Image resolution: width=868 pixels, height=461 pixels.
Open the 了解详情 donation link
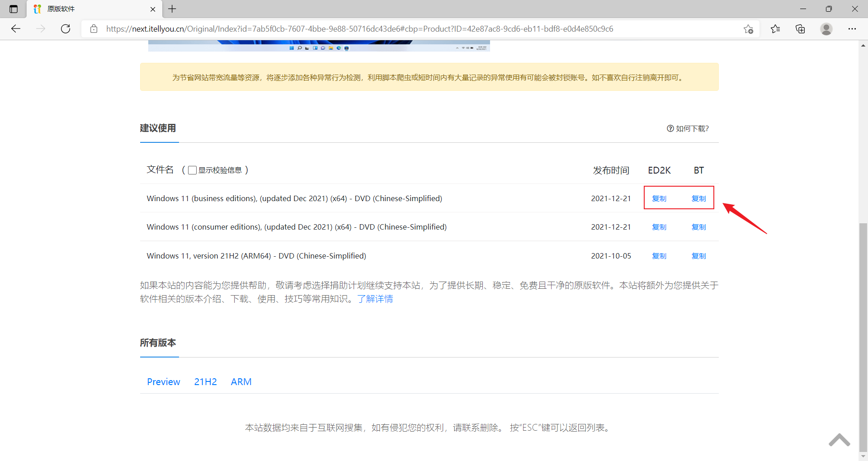tap(375, 299)
